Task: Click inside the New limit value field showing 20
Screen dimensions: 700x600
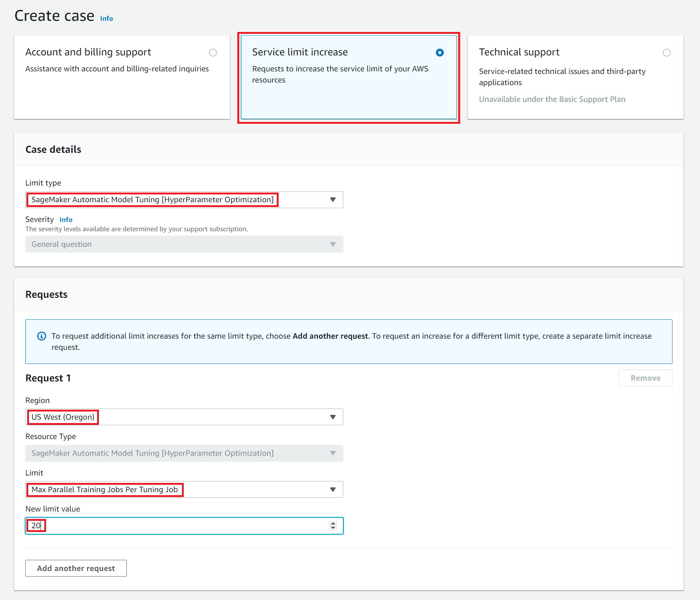Action: 149,526
